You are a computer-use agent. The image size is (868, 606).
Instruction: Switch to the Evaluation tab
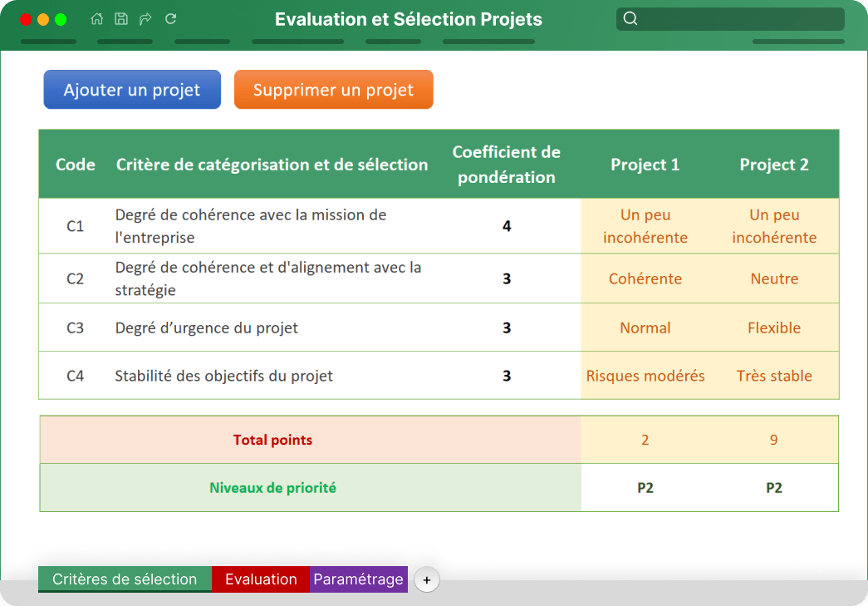point(260,579)
